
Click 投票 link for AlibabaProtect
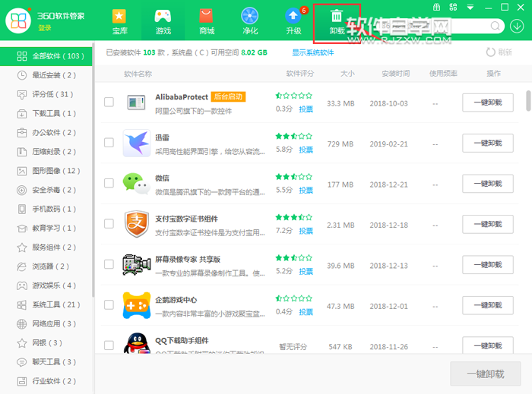(x=306, y=109)
